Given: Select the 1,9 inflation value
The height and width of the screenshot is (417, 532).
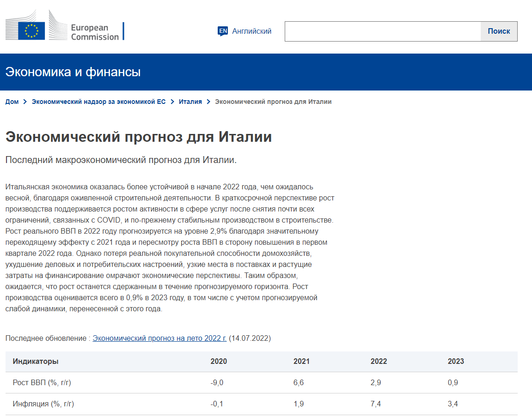Looking at the screenshot, I should pos(299,404).
